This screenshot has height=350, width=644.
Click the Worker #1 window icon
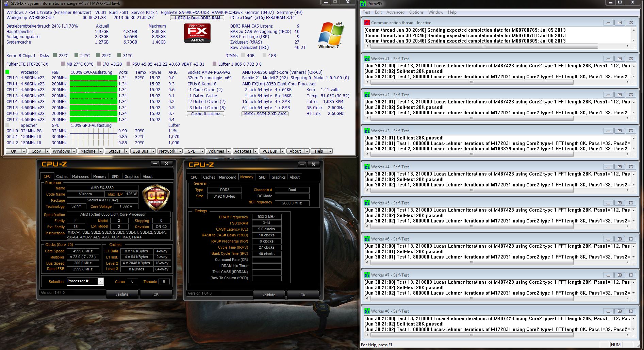pos(367,59)
